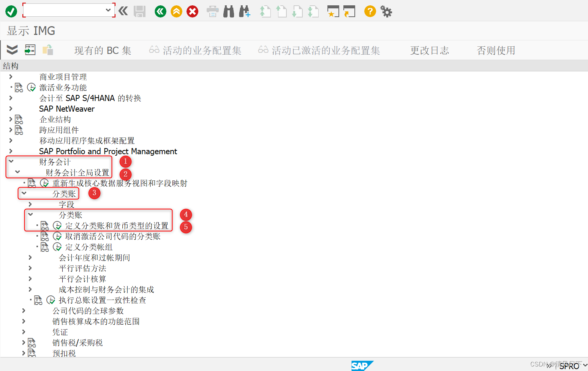The image size is (588, 371).
Task: Click the Print icon
Action: (212, 11)
